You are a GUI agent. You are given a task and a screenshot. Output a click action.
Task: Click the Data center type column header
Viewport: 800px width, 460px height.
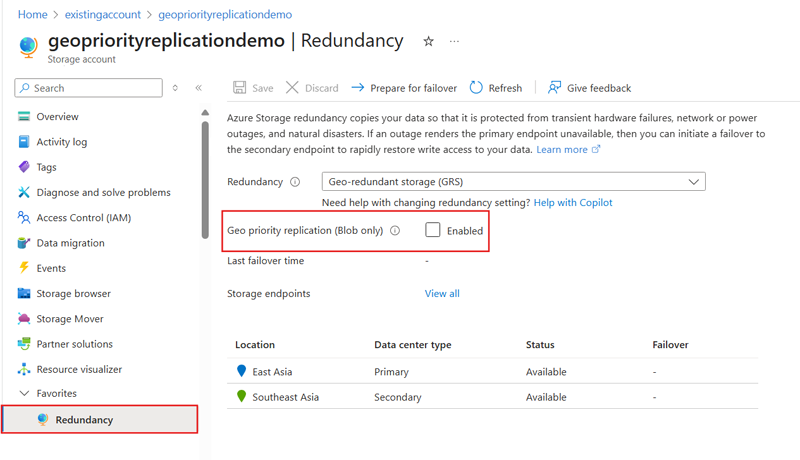coord(413,345)
